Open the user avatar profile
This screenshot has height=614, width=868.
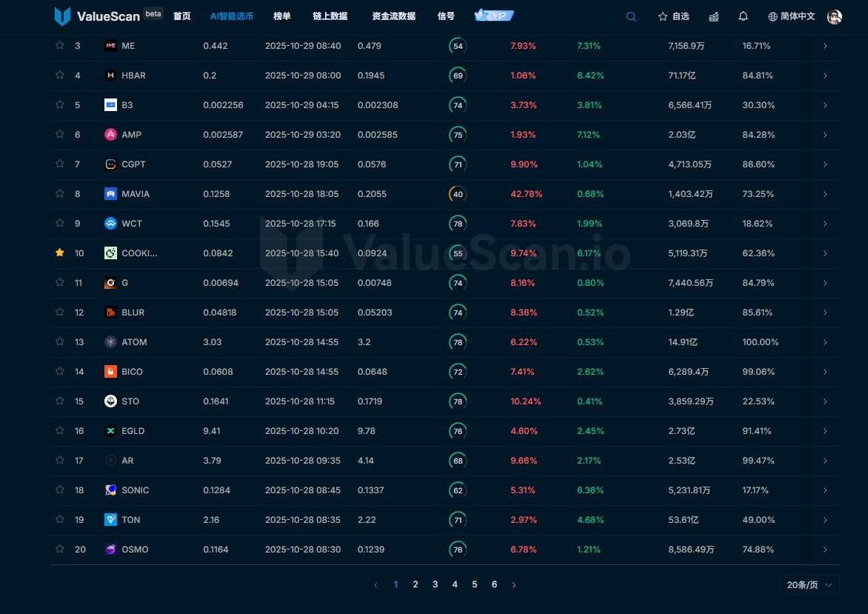tap(834, 16)
